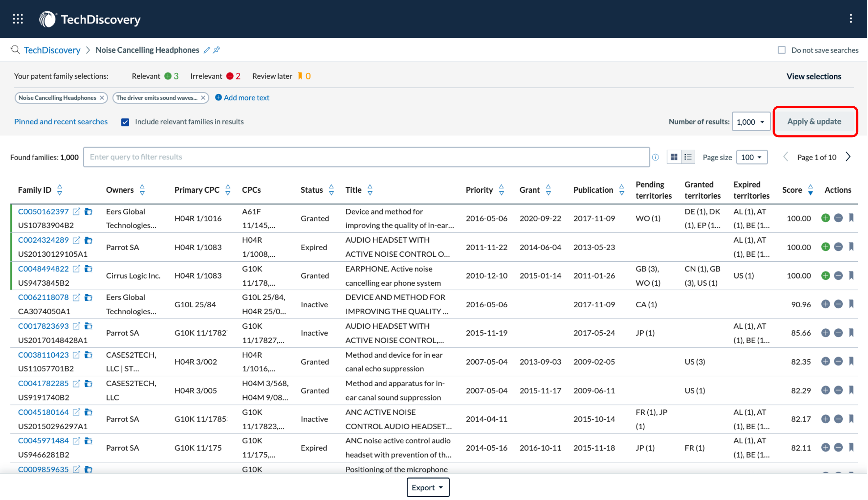Unmark relevant for family C0048494822
The image size is (868, 500).
[825, 276]
